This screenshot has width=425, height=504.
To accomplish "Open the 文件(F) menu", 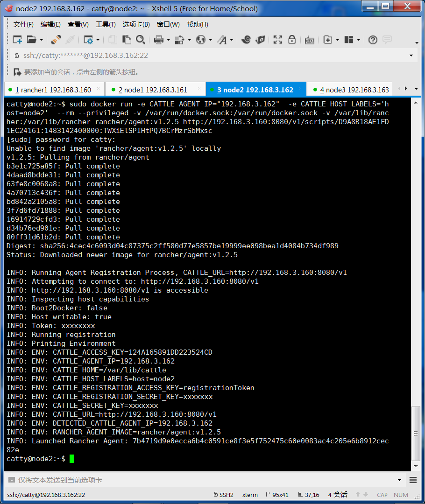I will (23, 24).
